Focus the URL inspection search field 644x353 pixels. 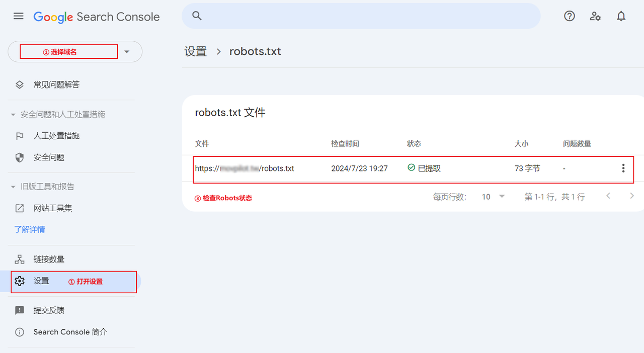tap(361, 16)
